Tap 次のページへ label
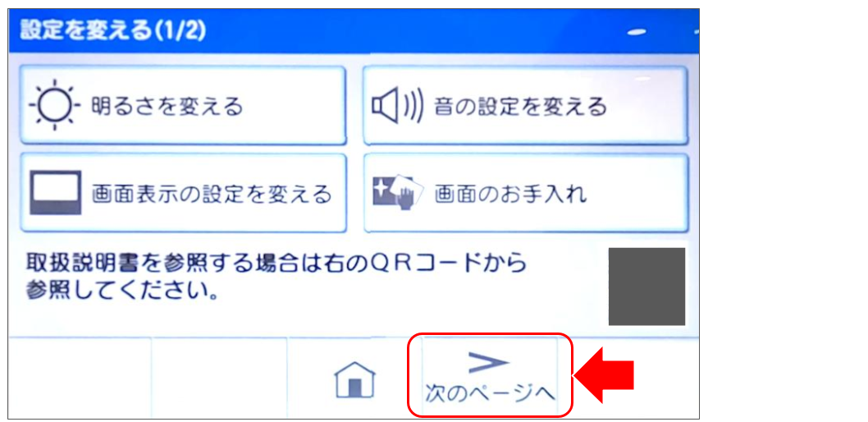868x422 pixels. (x=489, y=394)
